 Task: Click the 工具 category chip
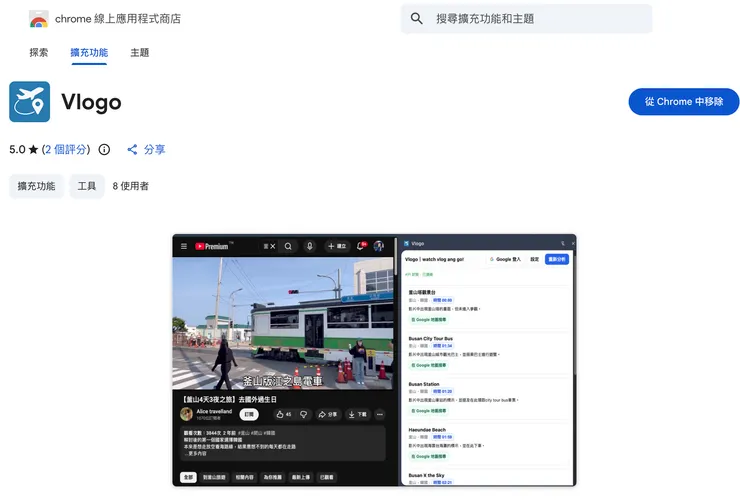coord(87,186)
